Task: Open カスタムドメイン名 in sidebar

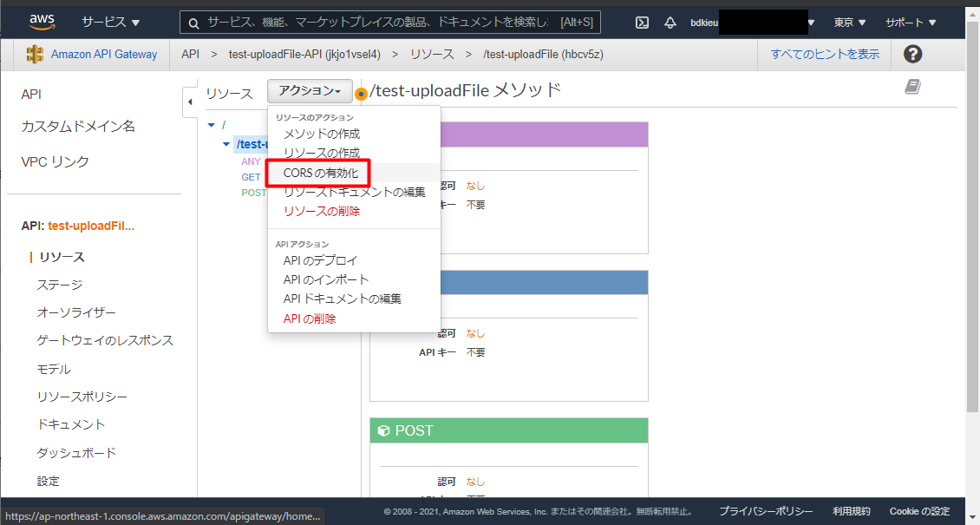Action: (x=78, y=127)
